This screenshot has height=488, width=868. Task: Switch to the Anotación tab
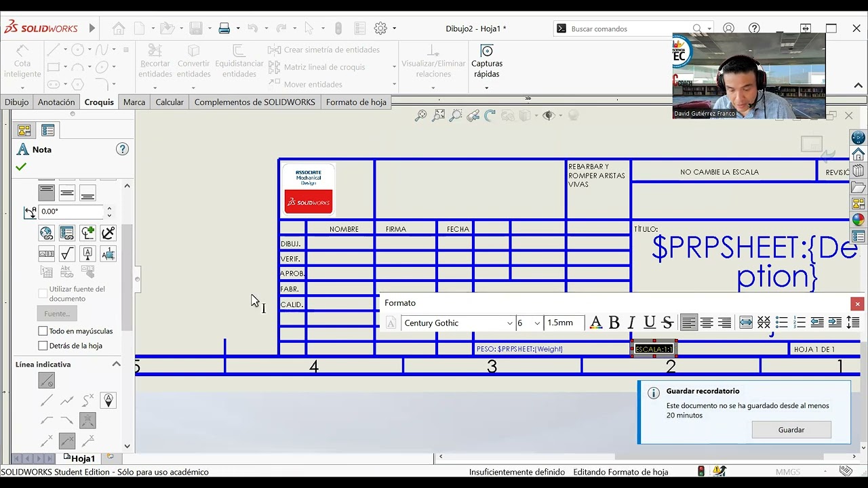coord(56,102)
